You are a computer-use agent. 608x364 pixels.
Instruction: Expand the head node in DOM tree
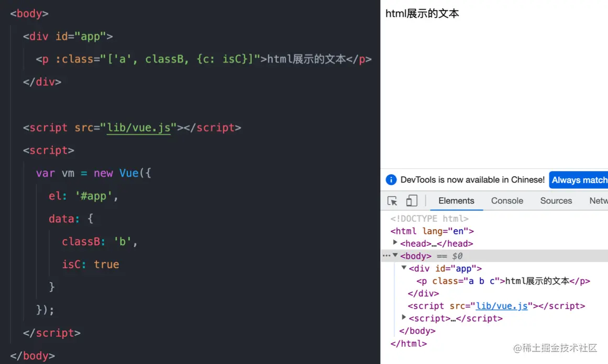click(395, 243)
